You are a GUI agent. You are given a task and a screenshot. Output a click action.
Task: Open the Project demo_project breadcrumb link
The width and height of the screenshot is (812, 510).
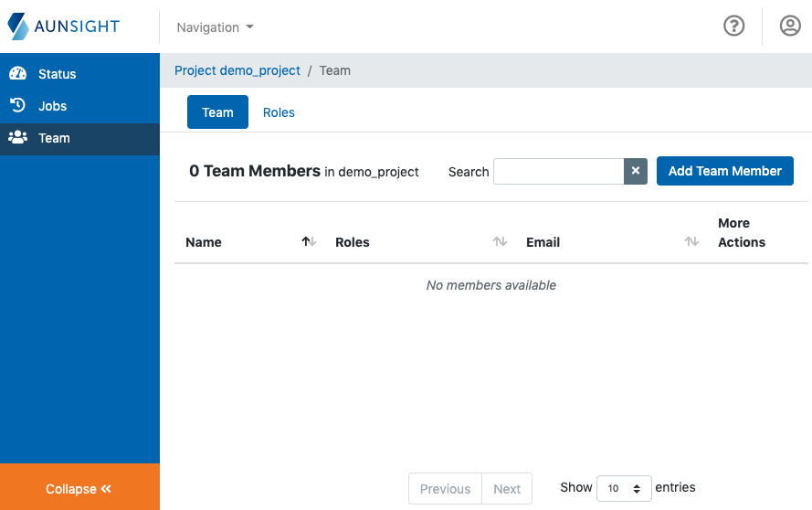coord(237,70)
